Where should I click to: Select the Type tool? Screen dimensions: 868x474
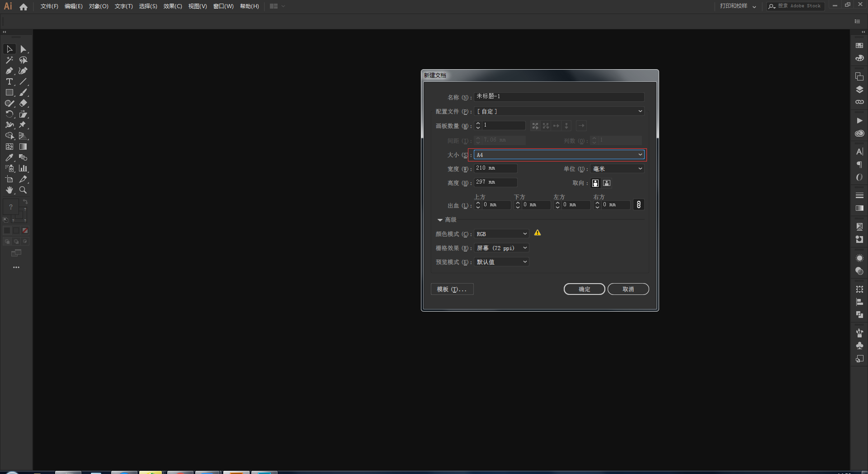click(x=9, y=81)
